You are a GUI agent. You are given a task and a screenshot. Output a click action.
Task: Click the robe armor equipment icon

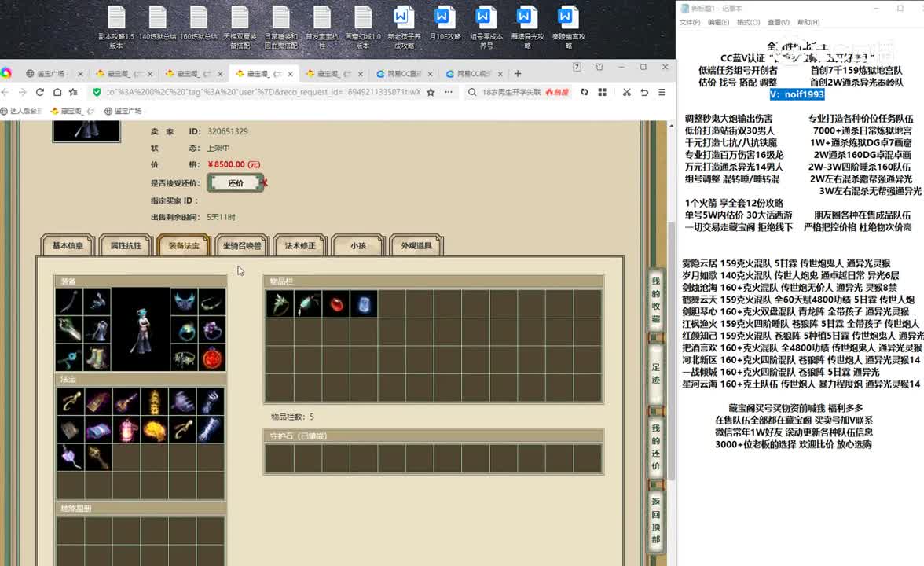[97, 329]
